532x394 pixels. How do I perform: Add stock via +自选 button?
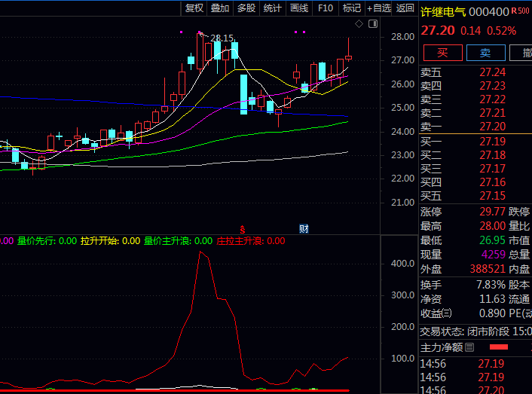[x=379, y=8]
